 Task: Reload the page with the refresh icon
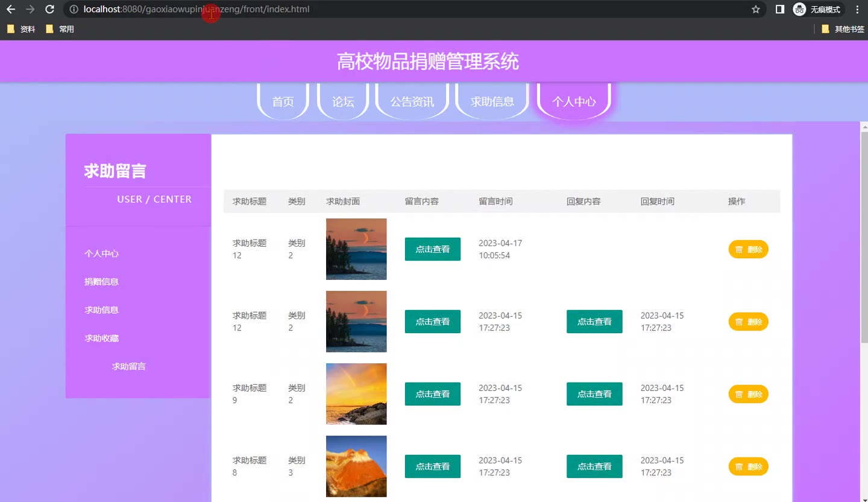[50, 9]
